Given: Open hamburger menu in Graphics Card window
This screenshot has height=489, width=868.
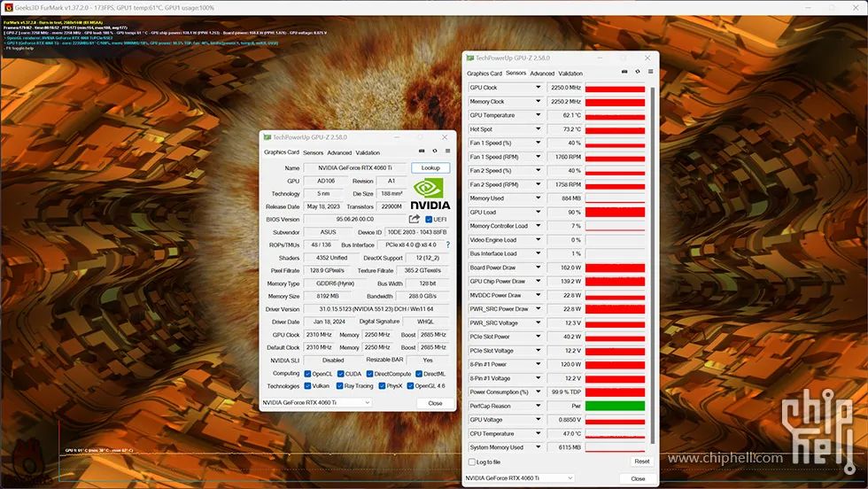Looking at the screenshot, I should (448, 151).
